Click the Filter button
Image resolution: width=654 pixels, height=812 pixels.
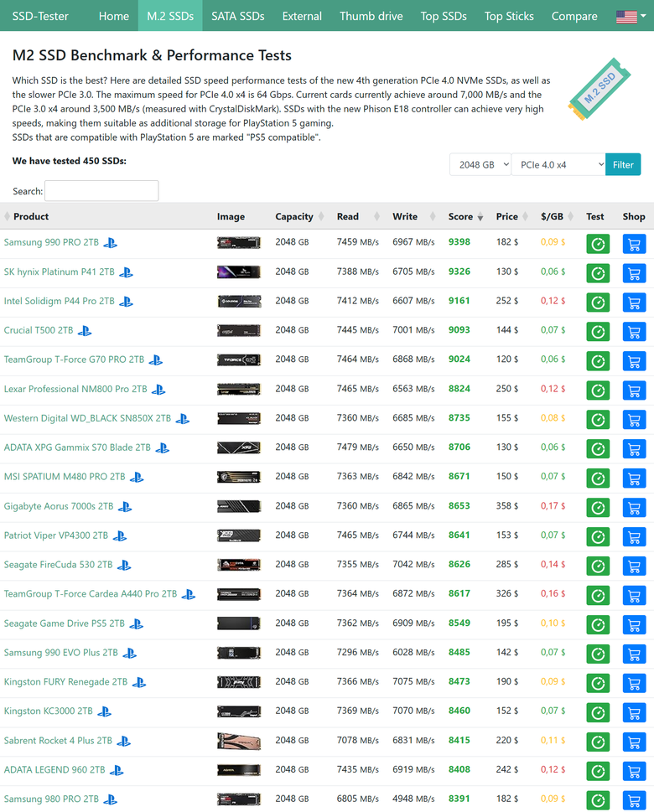pos(623,165)
